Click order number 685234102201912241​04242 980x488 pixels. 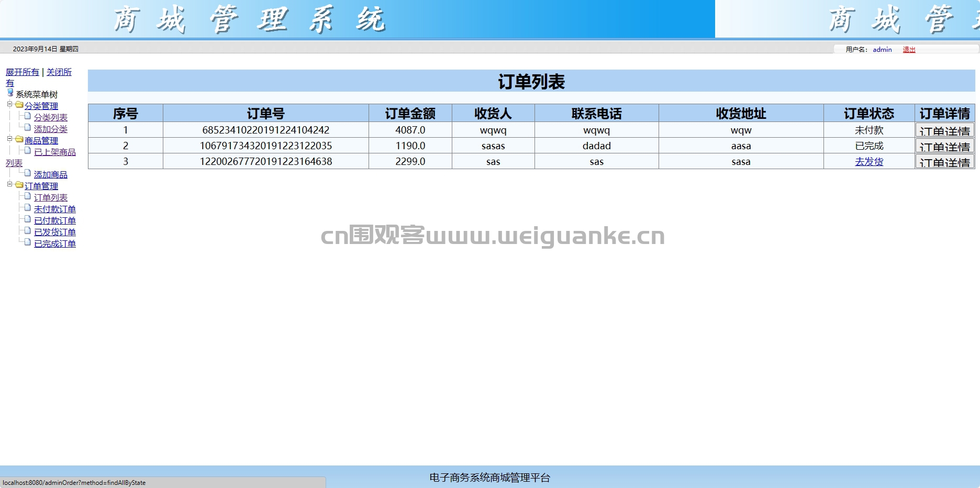tap(266, 130)
